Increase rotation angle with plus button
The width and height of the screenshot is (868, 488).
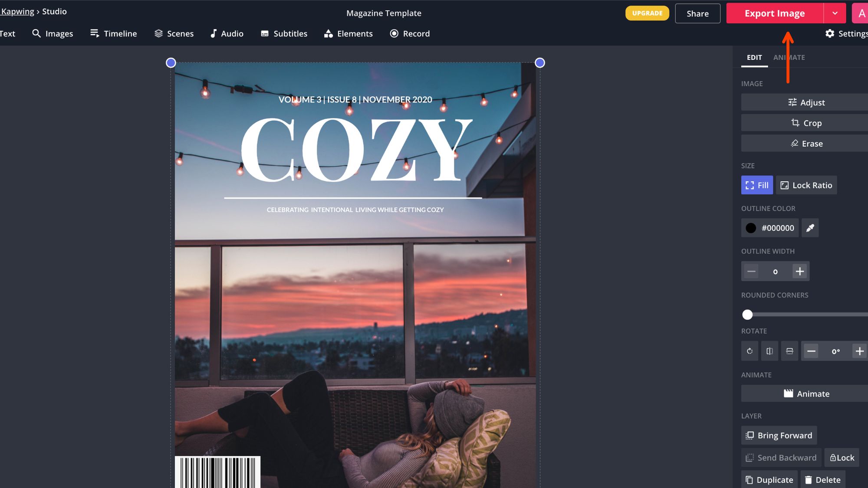click(859, 351)
